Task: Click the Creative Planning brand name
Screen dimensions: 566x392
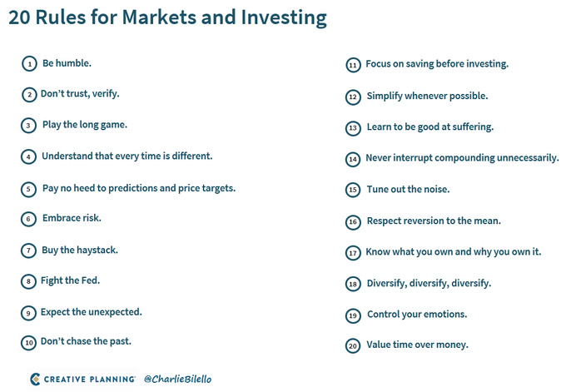Action: [90, 379]
